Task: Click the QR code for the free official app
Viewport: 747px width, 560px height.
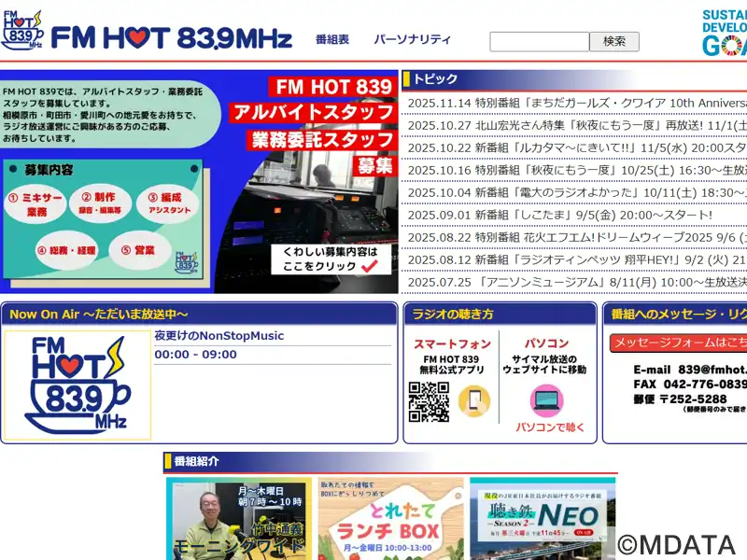Action: pyautogui.click(x=427, y=399)
